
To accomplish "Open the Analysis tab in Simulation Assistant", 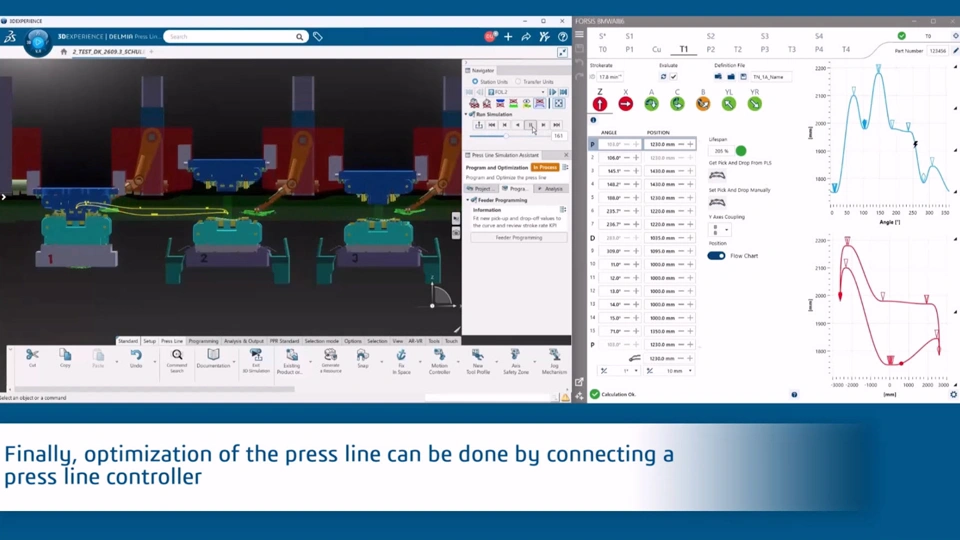I will 551,189.
